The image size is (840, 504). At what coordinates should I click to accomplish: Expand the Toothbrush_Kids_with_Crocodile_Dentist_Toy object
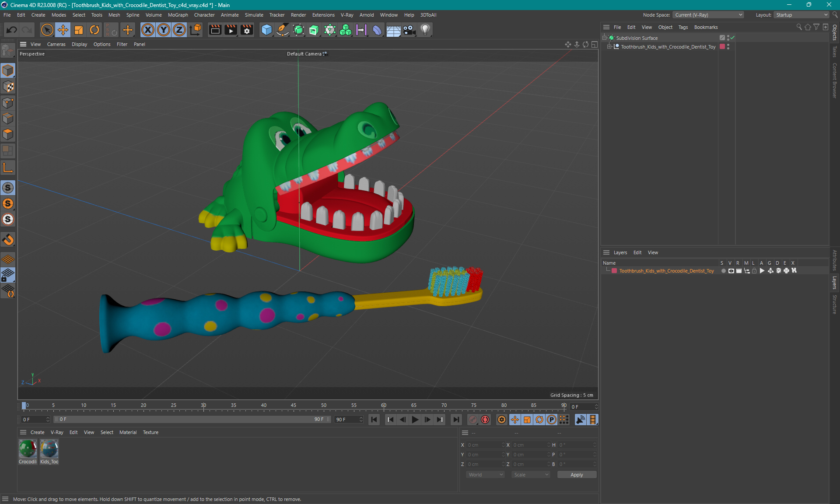pyautogui.click(x=609, y=47)
